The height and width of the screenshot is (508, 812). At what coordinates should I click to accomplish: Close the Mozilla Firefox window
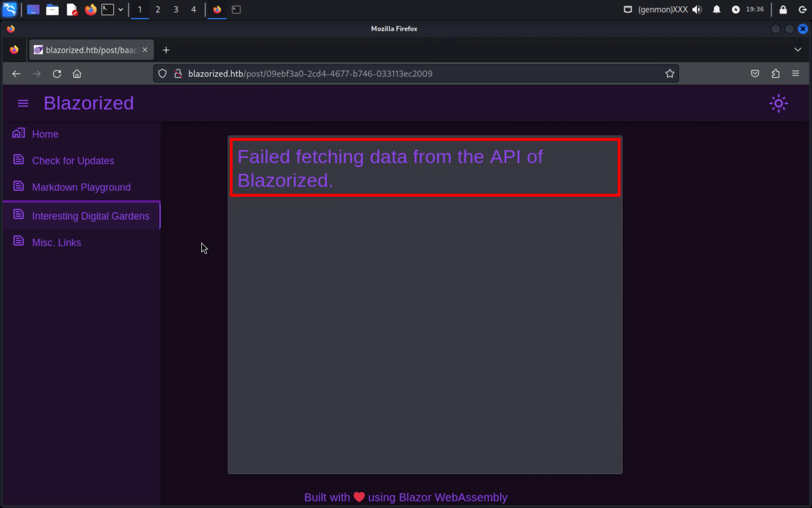803,29
